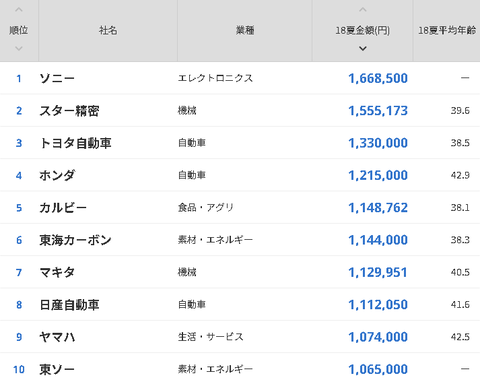Viewport: 480px width, 384px height.
Task: Click rank number 10
Action: (19, 369)
